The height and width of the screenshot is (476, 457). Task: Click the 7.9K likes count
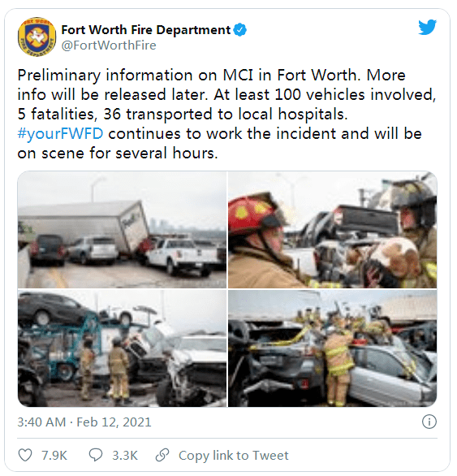click(54, 456)
